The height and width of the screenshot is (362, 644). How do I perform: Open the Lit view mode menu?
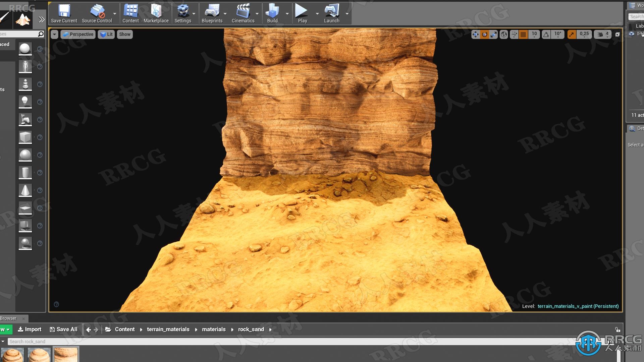coord(106,34)
